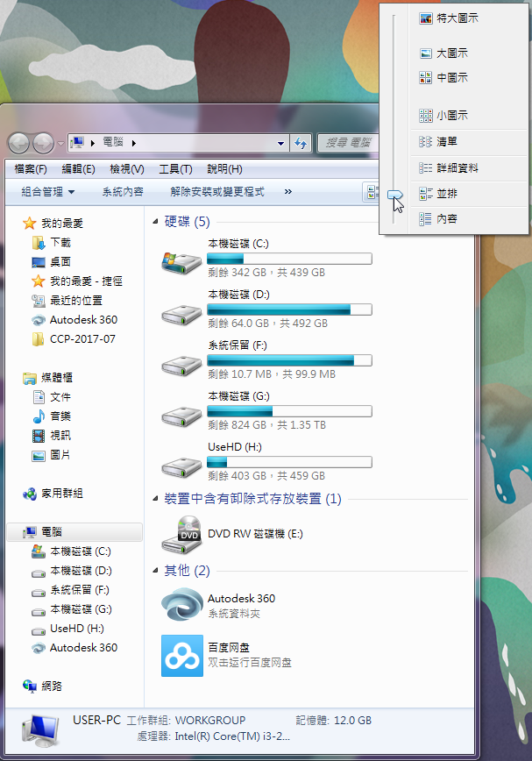The width and height of the screenshot is (532, 761).
Task: Open 本機磁碟 (C:) in navigation tree
Action: click(71, 551)
